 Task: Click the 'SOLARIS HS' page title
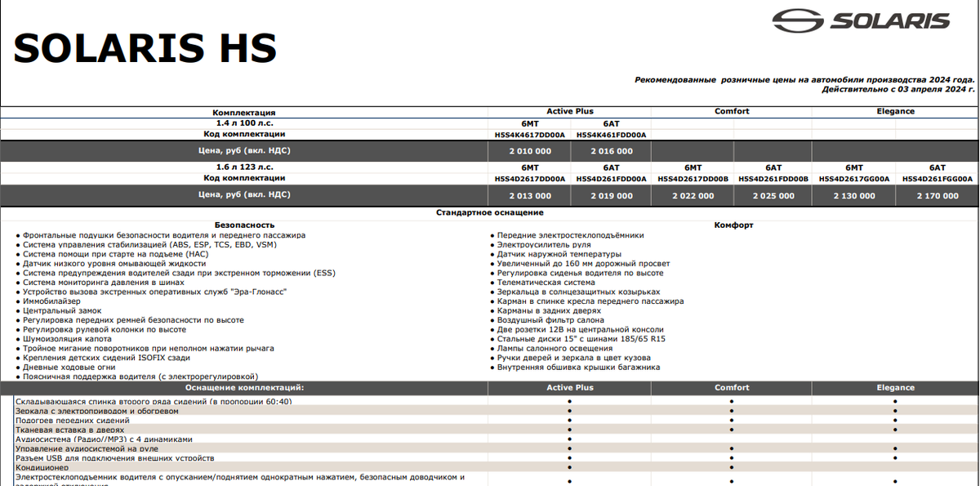point(145,48)
